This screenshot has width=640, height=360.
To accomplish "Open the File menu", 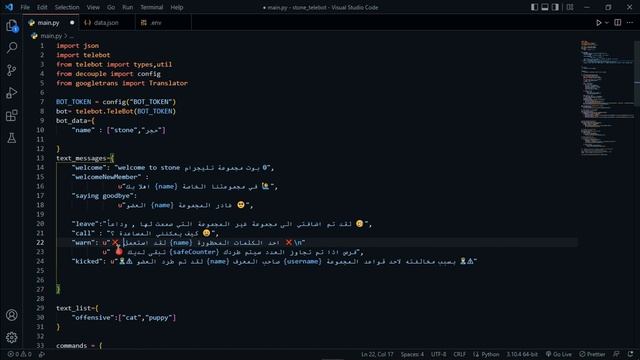I will [x=25, y=7].
